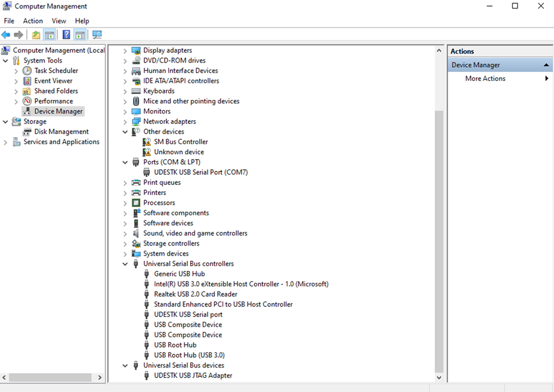Viewport: 554px width, 392px height.
Task: Collapse the System Tools tree node
Action: click(x=6, y=61)
